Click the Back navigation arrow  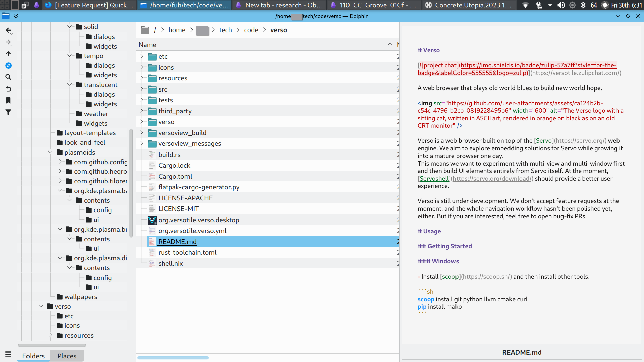(x=9, y=30)
